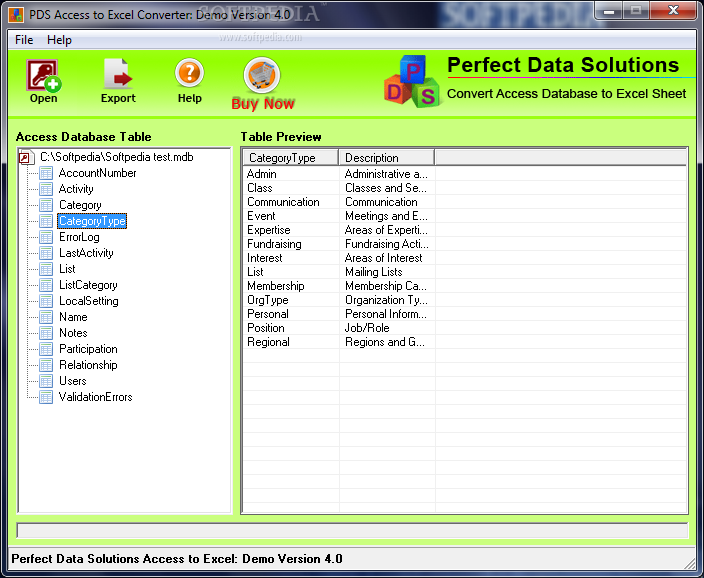Click the table icon beside Notes
The image size is (704, 578).
[x=46, y=333]
